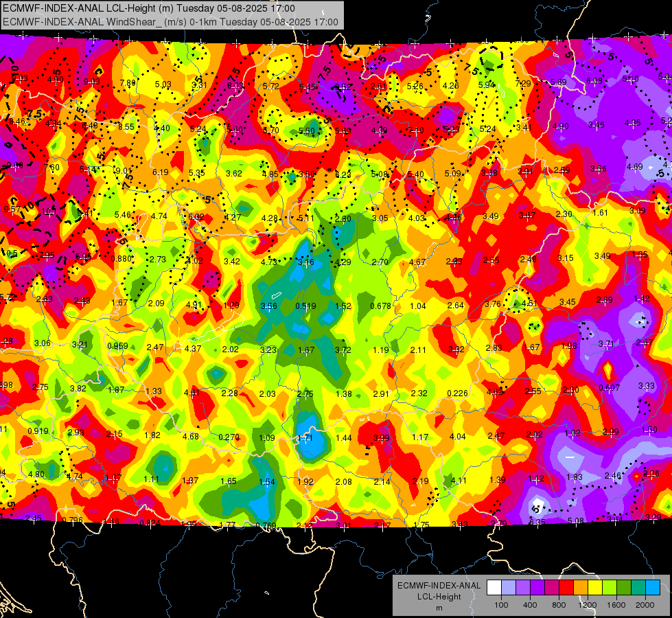Viewport: 672px width, 618px height.
Task: Click the grid value '2.73'
Action: 158,260
